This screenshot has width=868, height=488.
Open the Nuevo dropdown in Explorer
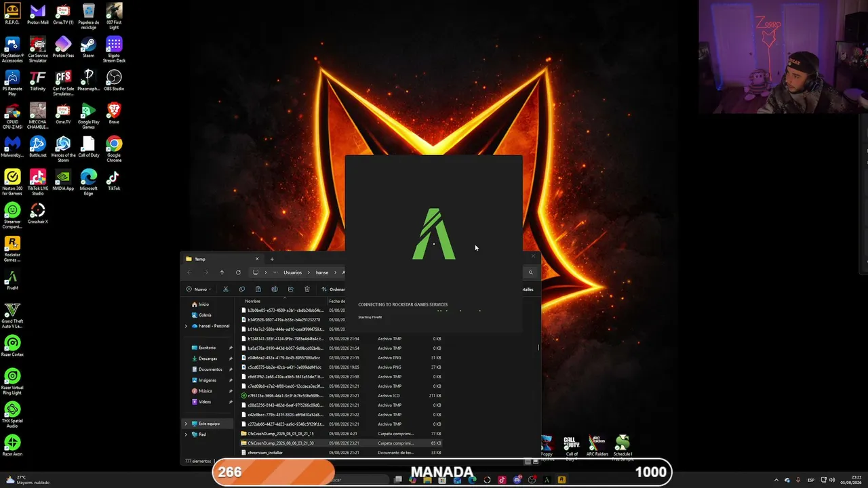(x=200, y=289)
